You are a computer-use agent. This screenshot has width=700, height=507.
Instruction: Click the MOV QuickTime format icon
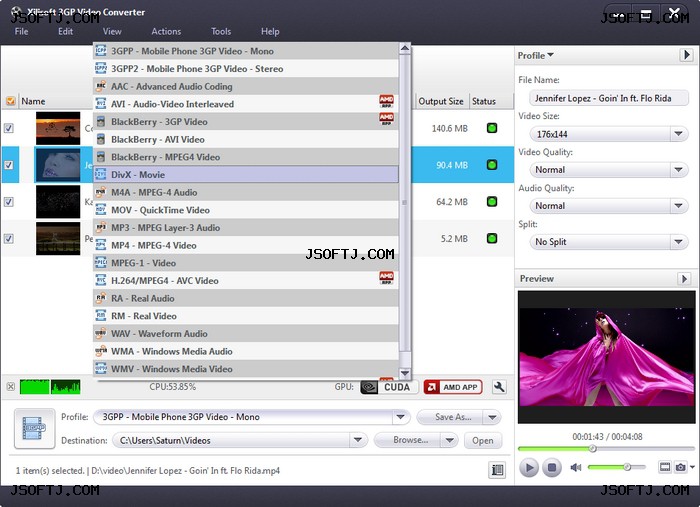(x=101, y=210)
